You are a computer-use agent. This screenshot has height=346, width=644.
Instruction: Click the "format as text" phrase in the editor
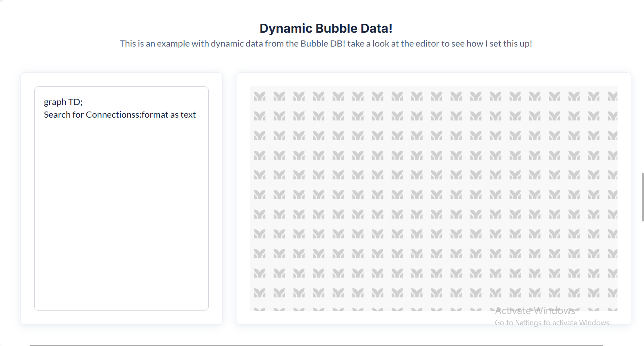coord(169,115)
